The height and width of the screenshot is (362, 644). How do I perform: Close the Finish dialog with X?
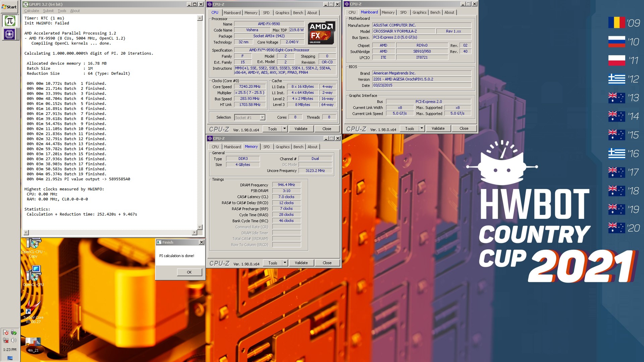pyautogui.click(x=202, y=242)
